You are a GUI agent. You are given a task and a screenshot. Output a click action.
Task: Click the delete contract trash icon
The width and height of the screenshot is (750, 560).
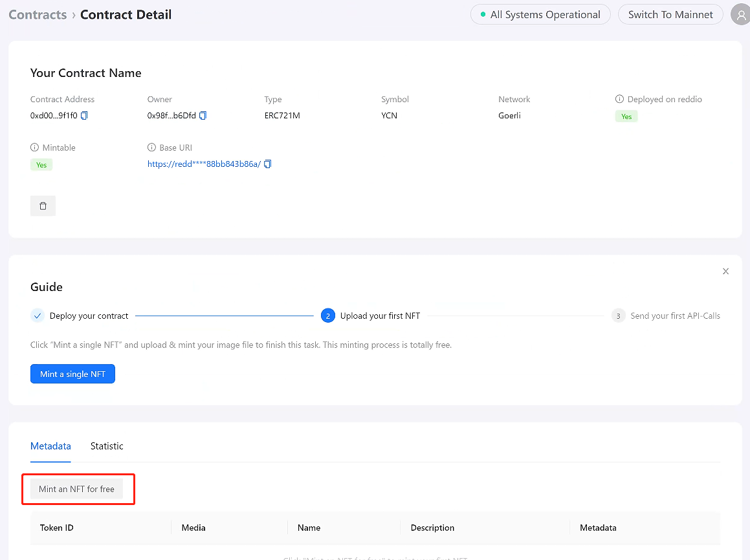coord(43,206)
